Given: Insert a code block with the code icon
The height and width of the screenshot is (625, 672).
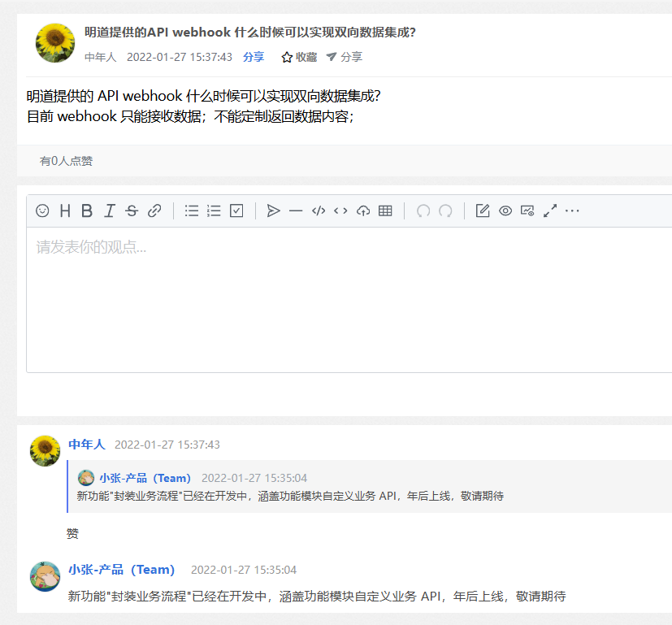Looking at the screenshot, I should (x=318, y=211).
